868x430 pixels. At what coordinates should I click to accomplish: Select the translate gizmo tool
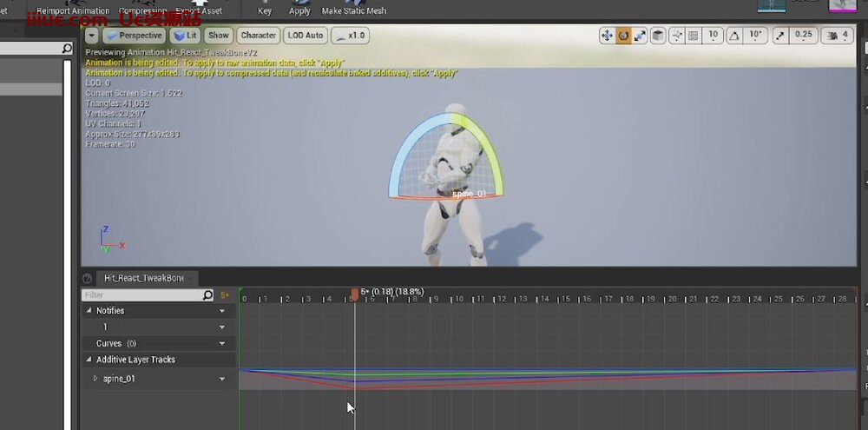point(607,36)
